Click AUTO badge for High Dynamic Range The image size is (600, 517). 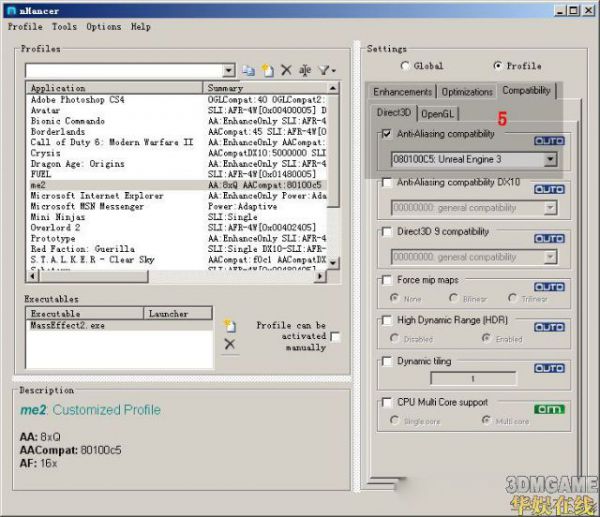[x=549, y=327]
